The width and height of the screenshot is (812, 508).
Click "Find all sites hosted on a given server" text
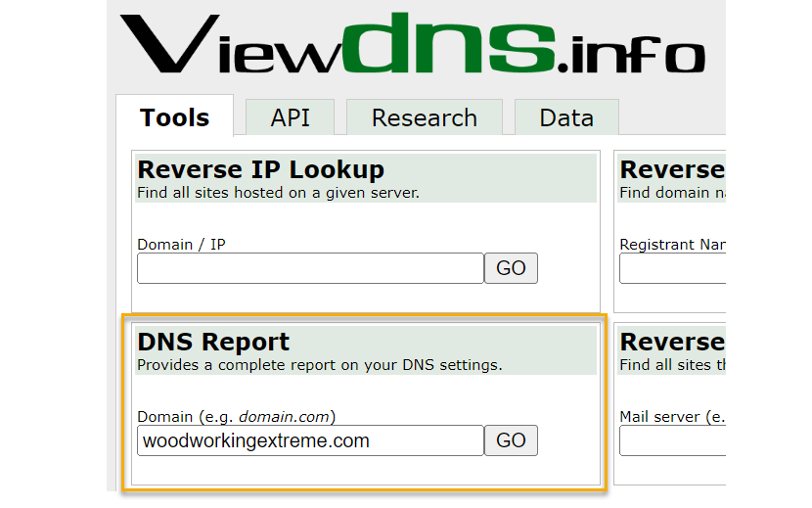278,192
